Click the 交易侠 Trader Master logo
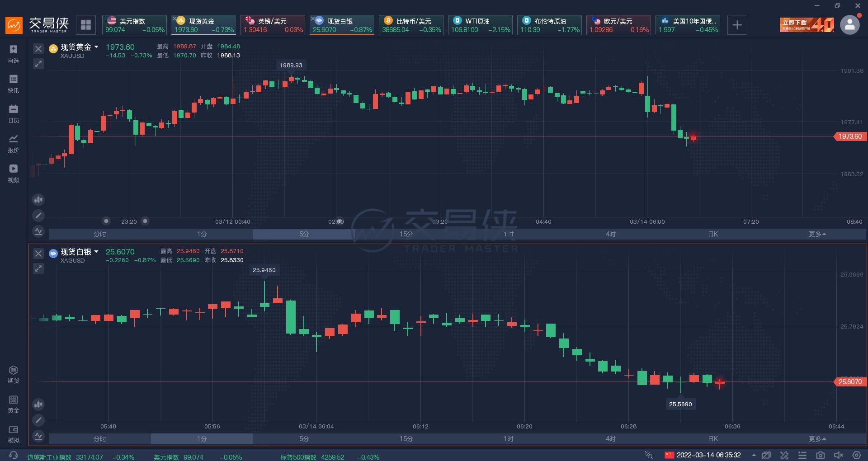The width and height of the screenshot is (868, 461). coord(37,24)
